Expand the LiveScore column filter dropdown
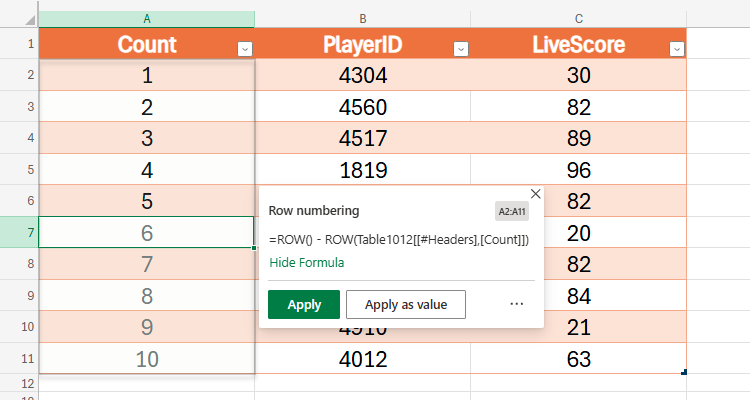The image size is (750, 400). point(677,48)
